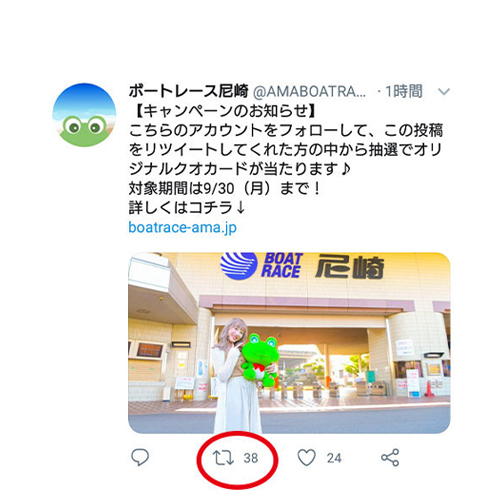Click the 対象期間は9/30（月）まで！ text line

pos(225,189)
